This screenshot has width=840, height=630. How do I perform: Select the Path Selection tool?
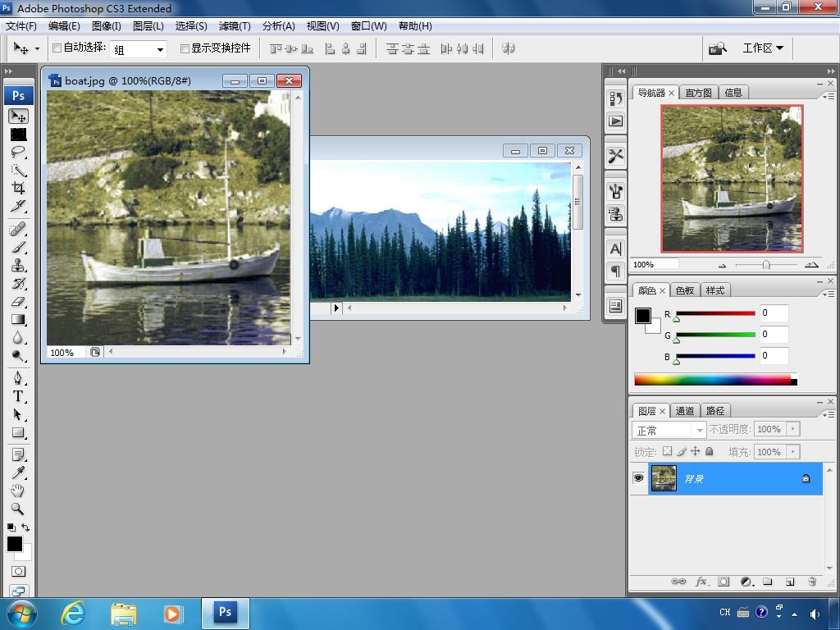point(18,414)
